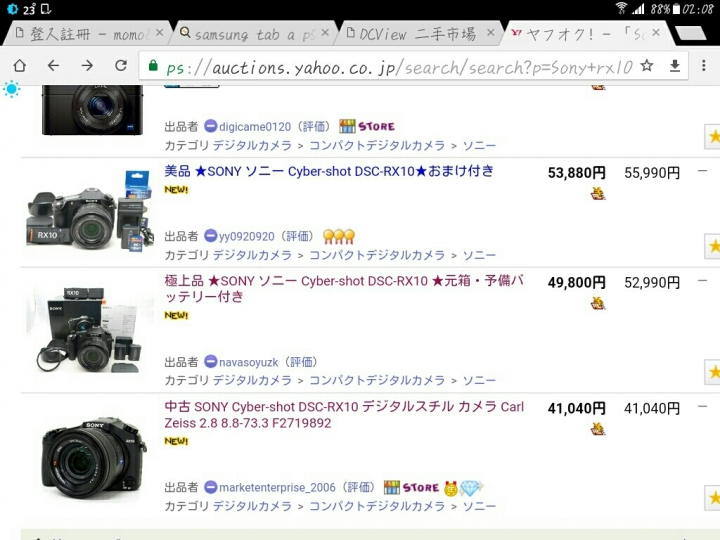Close the DCView 二手市場 tab

(491, 33)
